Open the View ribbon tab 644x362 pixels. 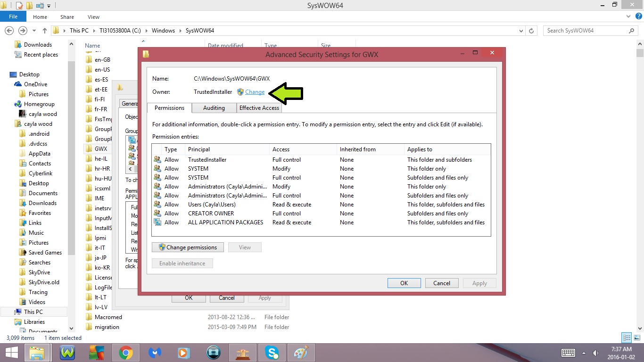click(x=93, y=17)
